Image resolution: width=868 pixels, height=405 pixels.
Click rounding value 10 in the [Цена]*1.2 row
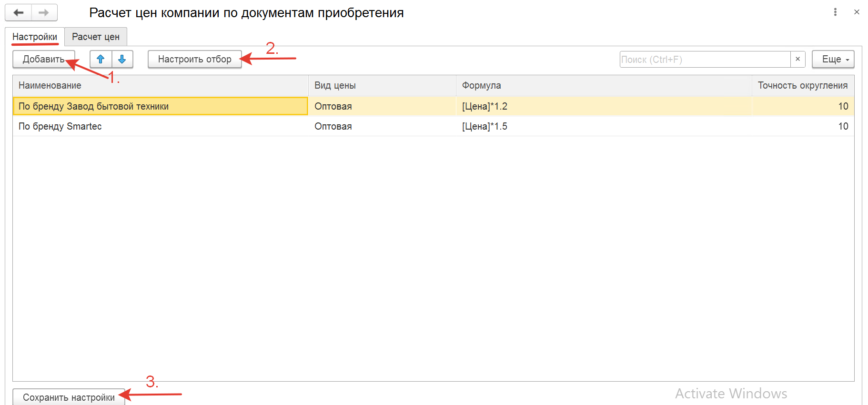point(803,106)
